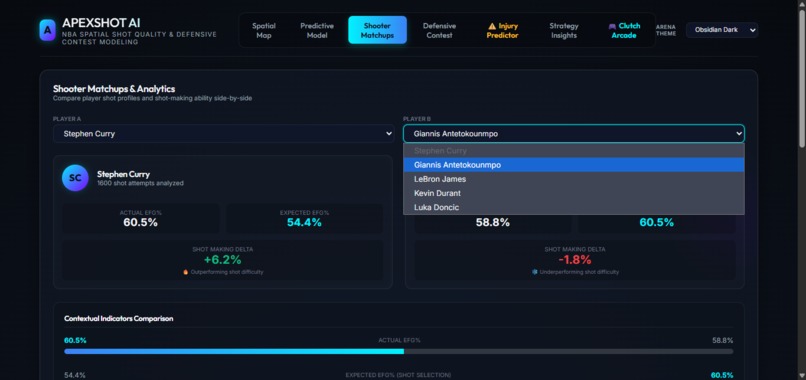Open the Spatial Map tab
The height and width of the screenshot is (380, 806).
(x=264, y=30)
